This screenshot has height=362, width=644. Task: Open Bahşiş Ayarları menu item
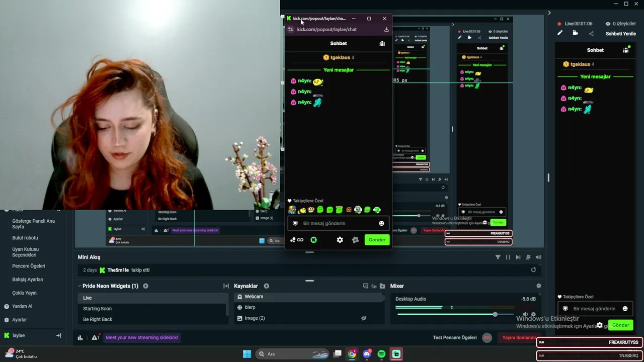28,280
